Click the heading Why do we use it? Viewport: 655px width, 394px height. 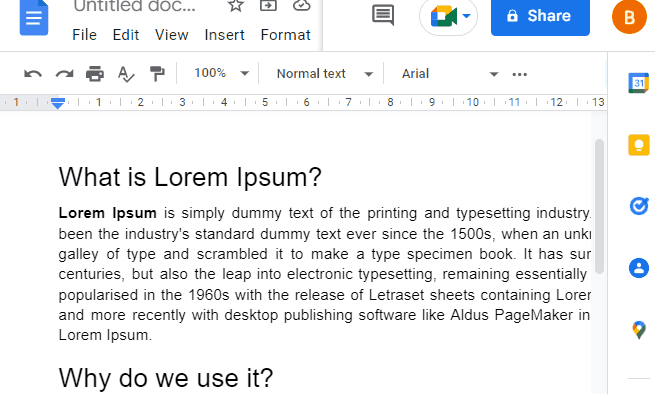click(x=166, y=378)
